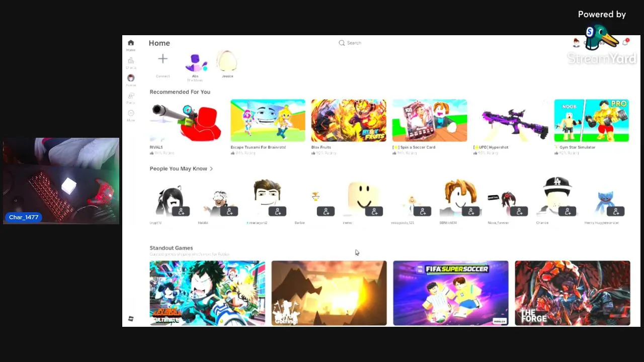
Task: Click the Standout Games heading
Action: [171, 248]
